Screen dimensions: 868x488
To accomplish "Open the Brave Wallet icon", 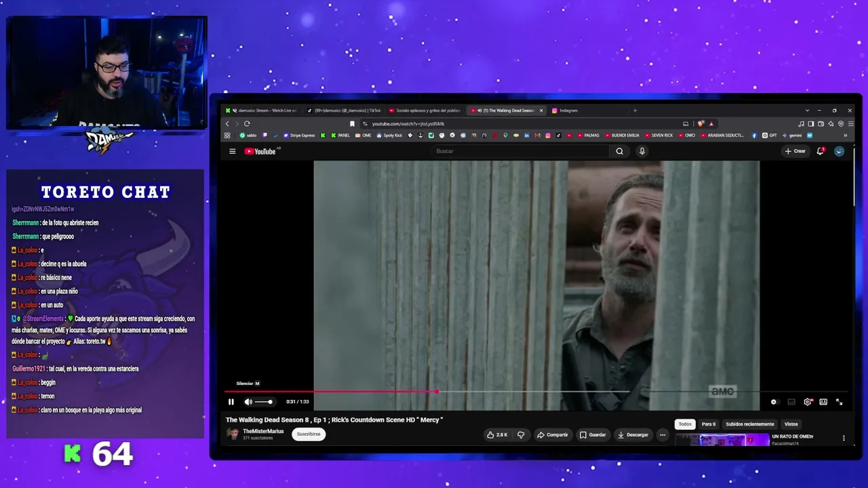I will pyautogui.click(x=821, y=123).
